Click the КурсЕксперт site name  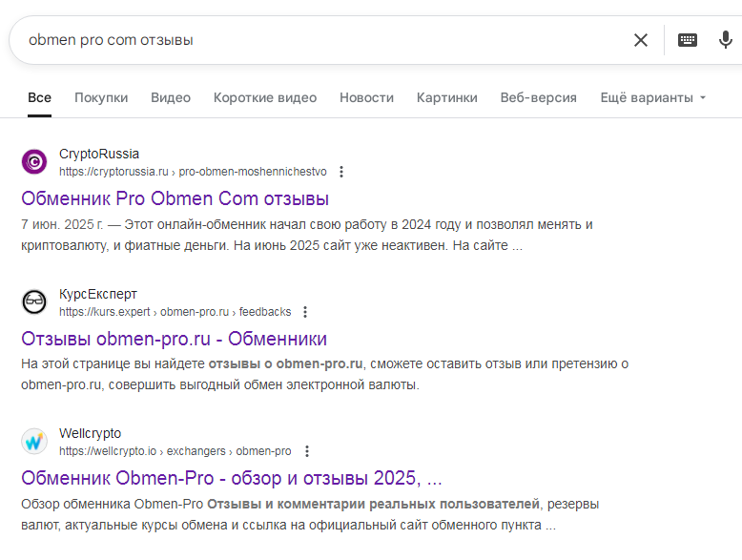98,294
